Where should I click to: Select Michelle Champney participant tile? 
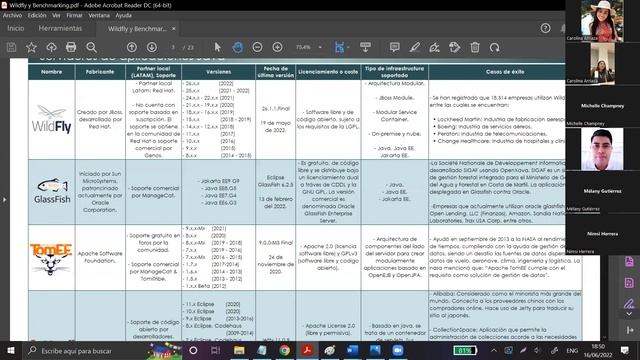602,106
